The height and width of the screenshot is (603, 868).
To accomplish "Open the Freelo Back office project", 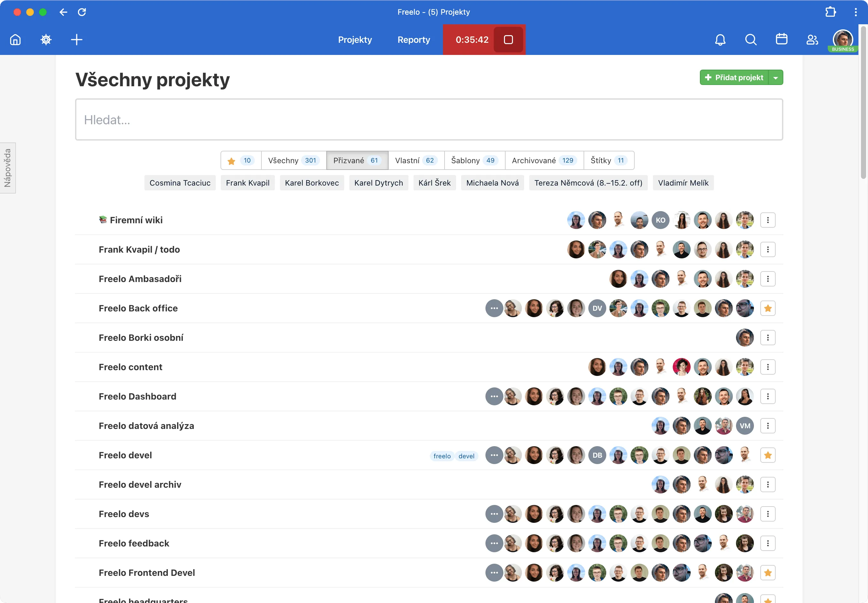I will click(x=138, y=308).
